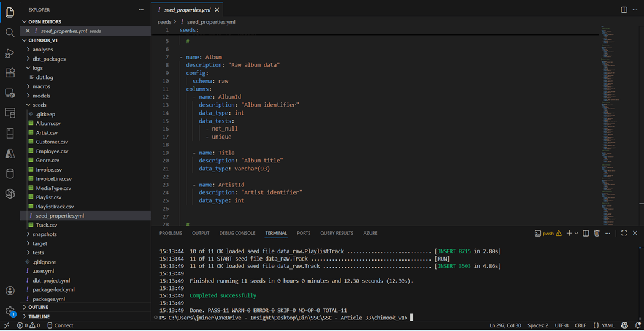Expand the models folder
This screenshot has width=644, height=331.
(x=42, y=96)
